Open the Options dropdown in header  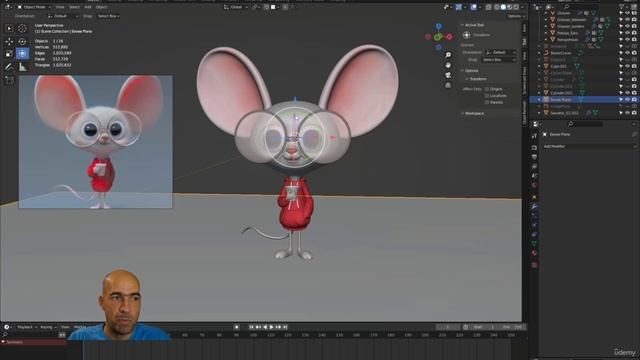[x=516, y=16]
